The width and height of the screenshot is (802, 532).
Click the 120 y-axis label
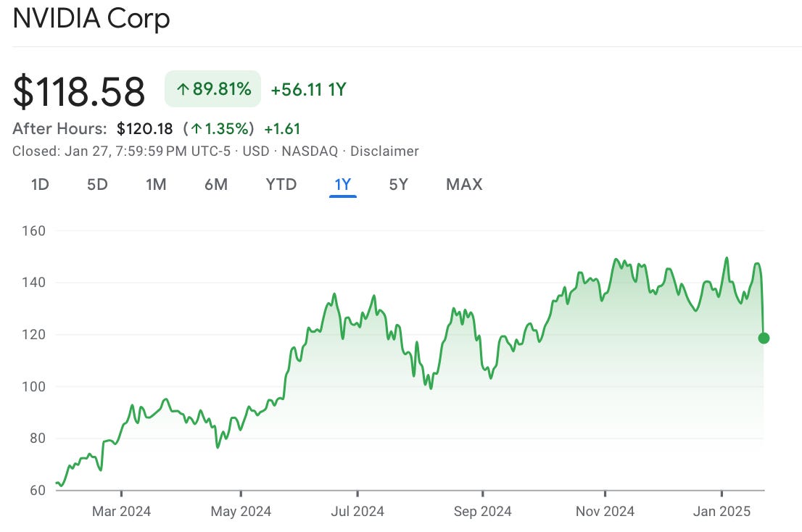(x=34, y=334)
